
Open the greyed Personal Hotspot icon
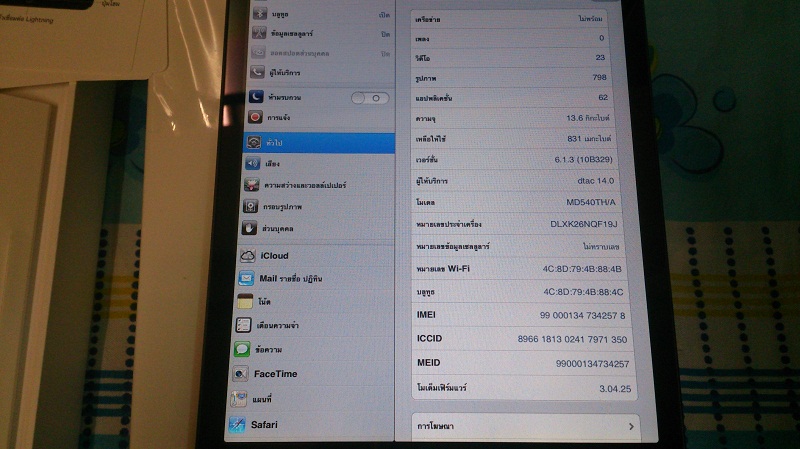tap(258, 53)
